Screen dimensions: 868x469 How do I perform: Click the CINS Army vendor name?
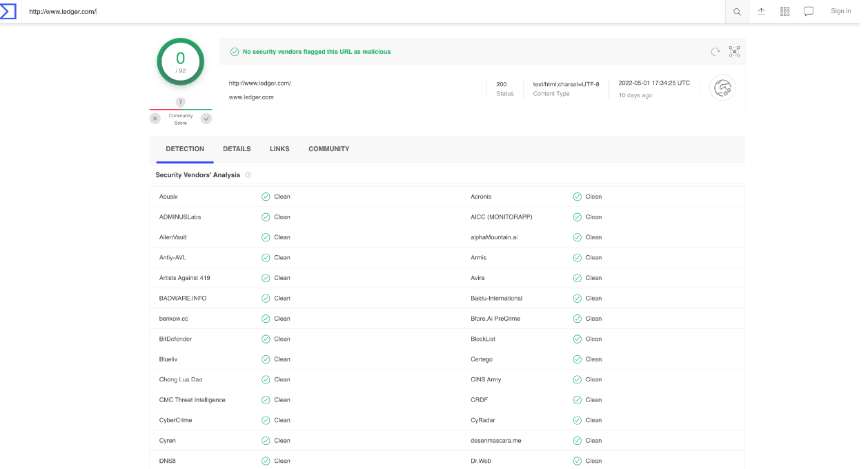(x=486, y=379)
